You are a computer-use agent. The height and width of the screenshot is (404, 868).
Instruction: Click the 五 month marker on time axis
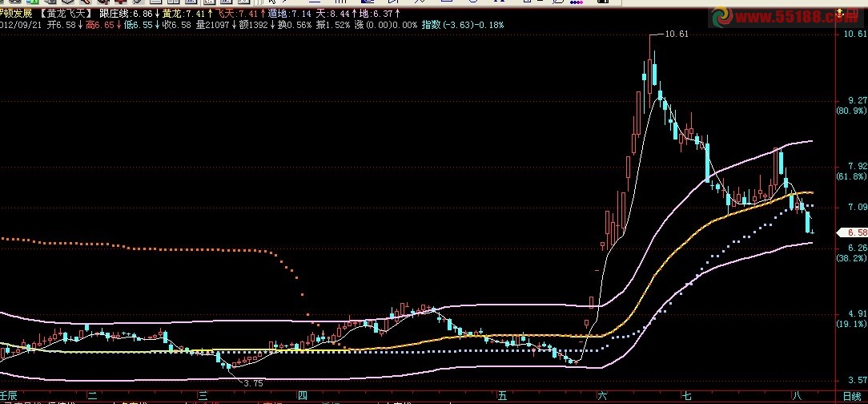(x=503, y=396)
